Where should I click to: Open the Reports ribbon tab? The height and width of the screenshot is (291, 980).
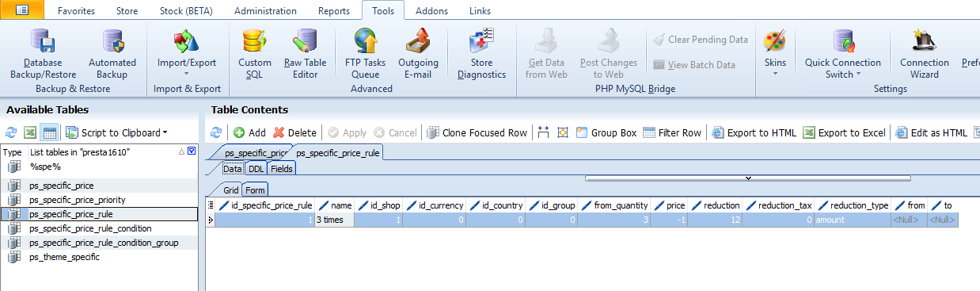pyautogui.click(x=333, y=11)
